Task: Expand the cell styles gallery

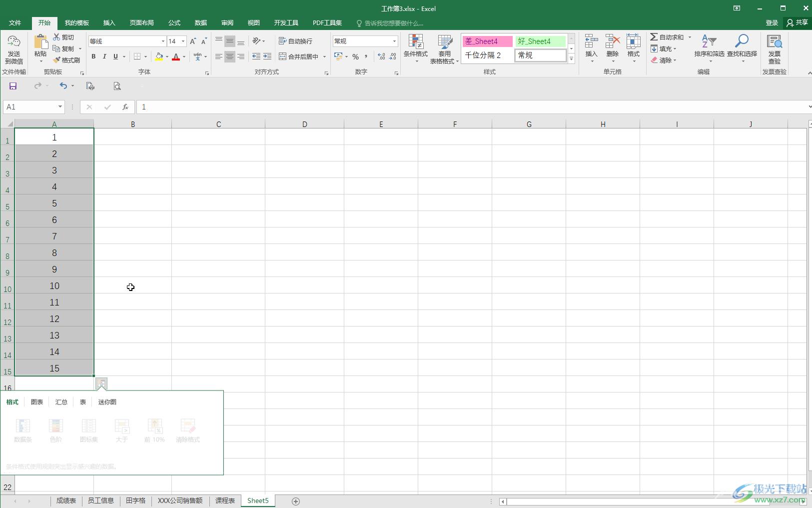Action: coord(571,59)
